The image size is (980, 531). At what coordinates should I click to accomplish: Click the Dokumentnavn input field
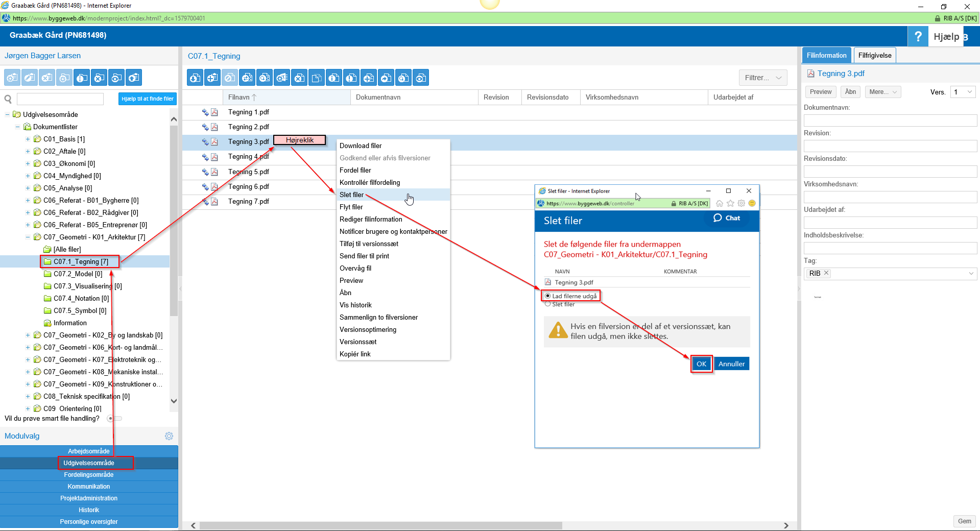coord(890,120)
